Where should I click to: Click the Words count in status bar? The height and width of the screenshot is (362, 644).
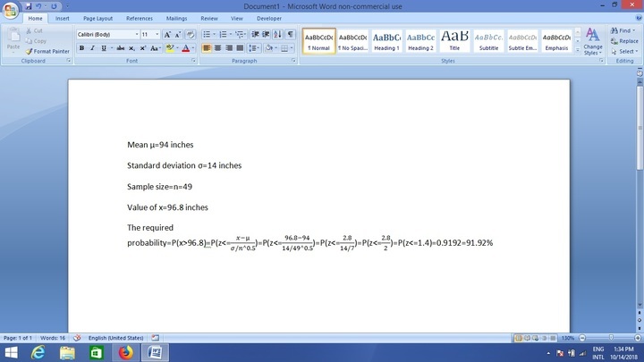pyautogui.click(x=53, y=338)
